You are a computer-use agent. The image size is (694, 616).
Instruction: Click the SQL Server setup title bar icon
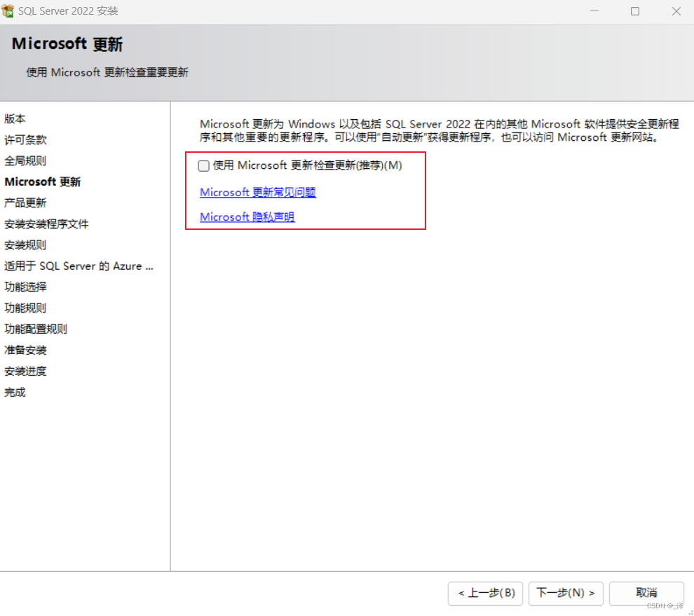[8, 11]
